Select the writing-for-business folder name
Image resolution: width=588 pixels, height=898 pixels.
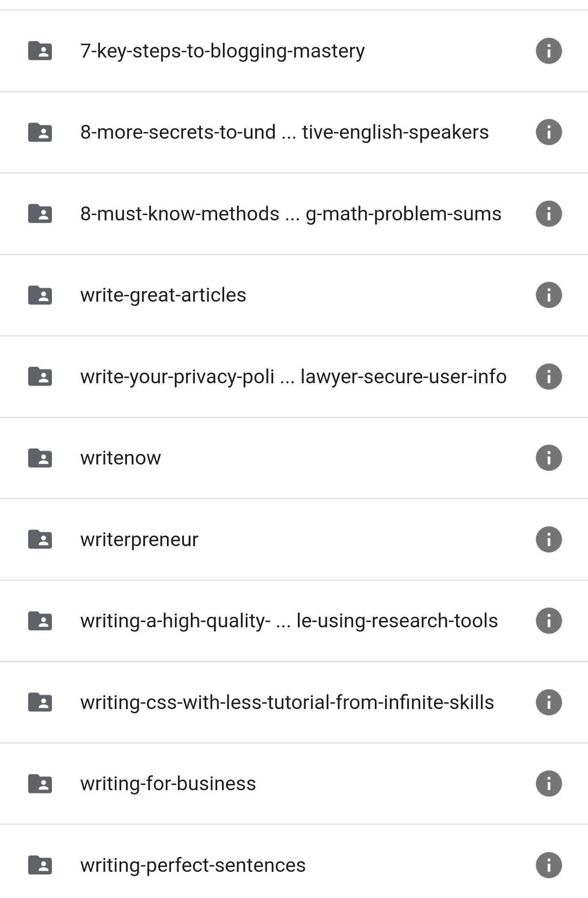click(x=168, y=784)
